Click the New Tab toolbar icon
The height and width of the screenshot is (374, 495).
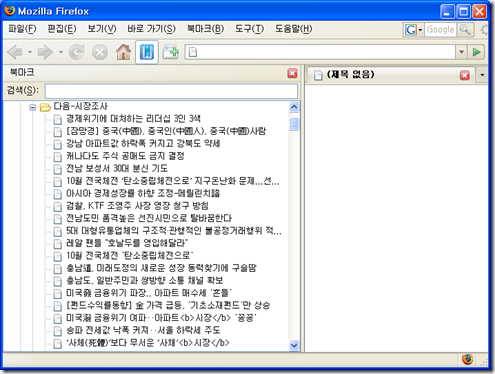(170, 52)
